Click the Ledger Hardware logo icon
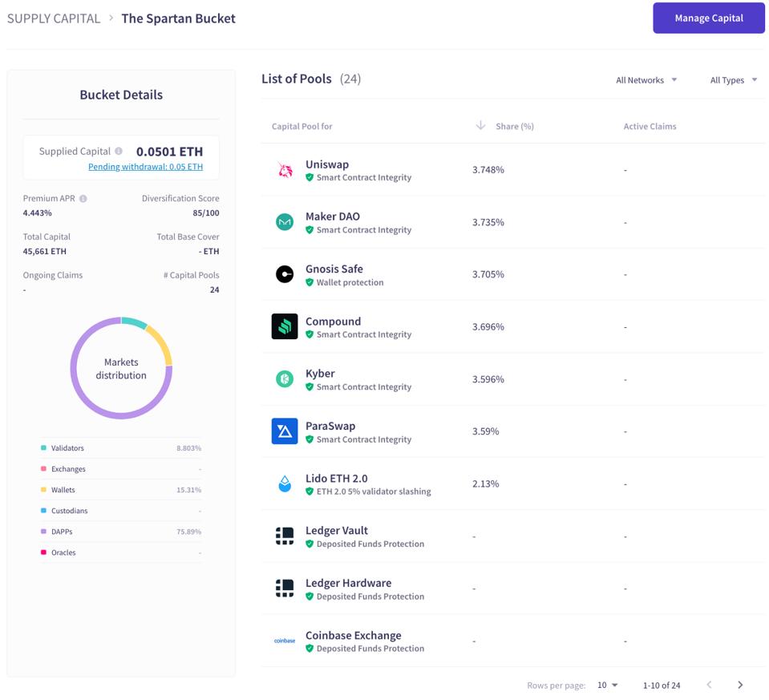 coord(285,589)
